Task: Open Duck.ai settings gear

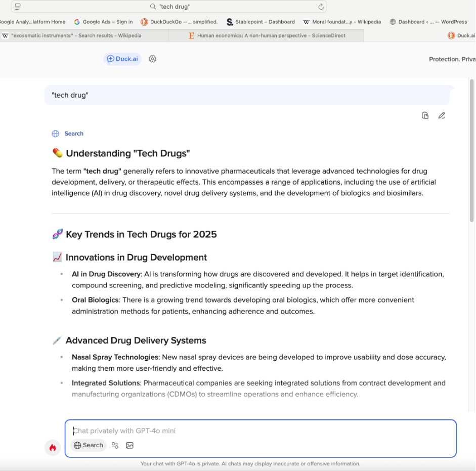Action: pos(152,59)
